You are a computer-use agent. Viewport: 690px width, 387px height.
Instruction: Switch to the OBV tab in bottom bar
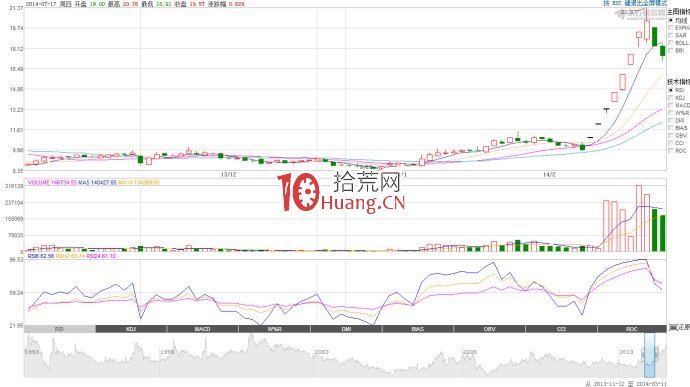tap(489, 329)
